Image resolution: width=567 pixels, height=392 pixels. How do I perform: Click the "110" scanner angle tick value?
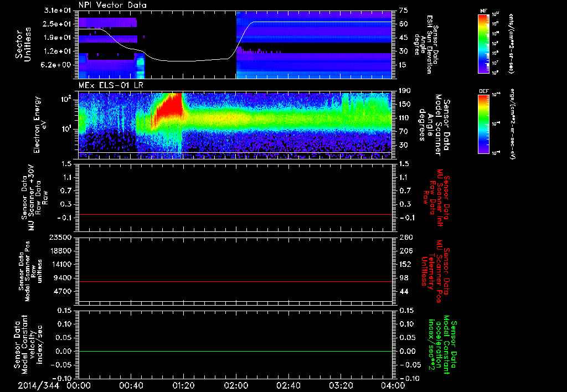[405, 118]
